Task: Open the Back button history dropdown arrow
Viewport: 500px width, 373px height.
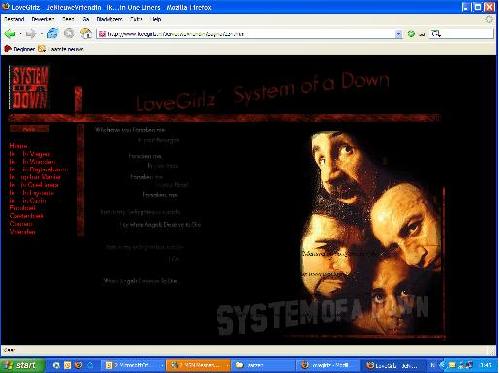Action: click(20, 34)
